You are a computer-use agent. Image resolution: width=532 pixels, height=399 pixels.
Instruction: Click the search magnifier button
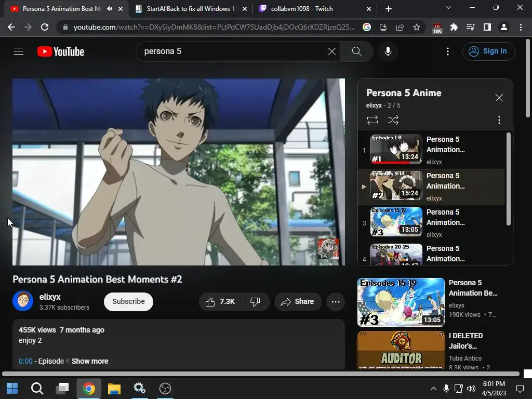(x=356, y=51)
